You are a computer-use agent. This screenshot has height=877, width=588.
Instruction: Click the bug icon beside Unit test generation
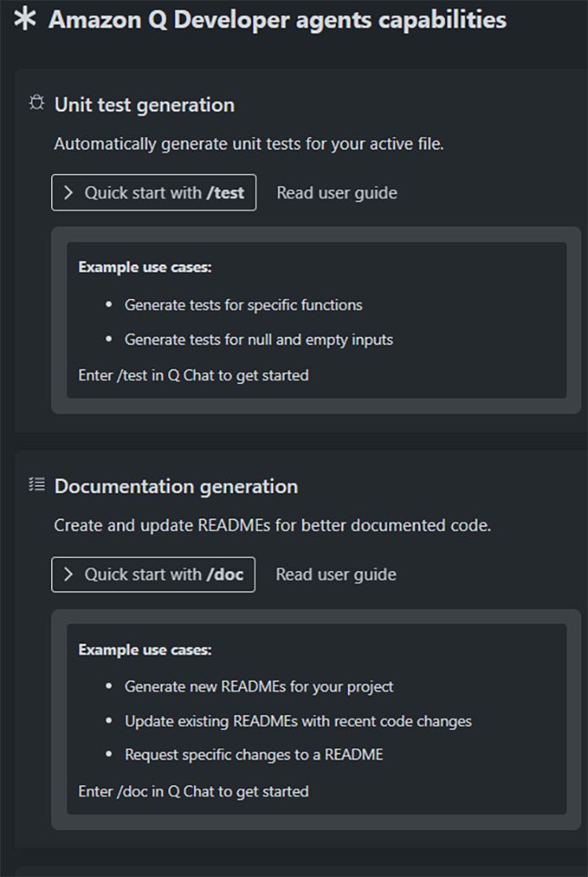click(36, 103)
